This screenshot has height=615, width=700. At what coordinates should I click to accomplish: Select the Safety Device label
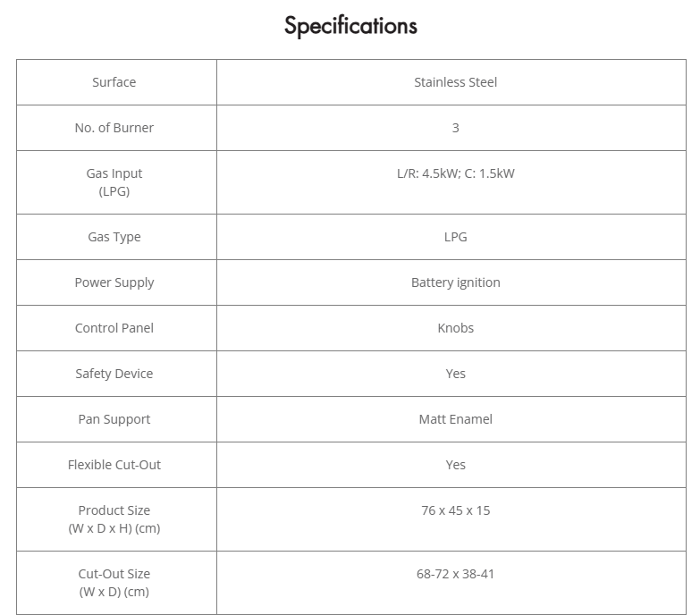pos(114,374)
